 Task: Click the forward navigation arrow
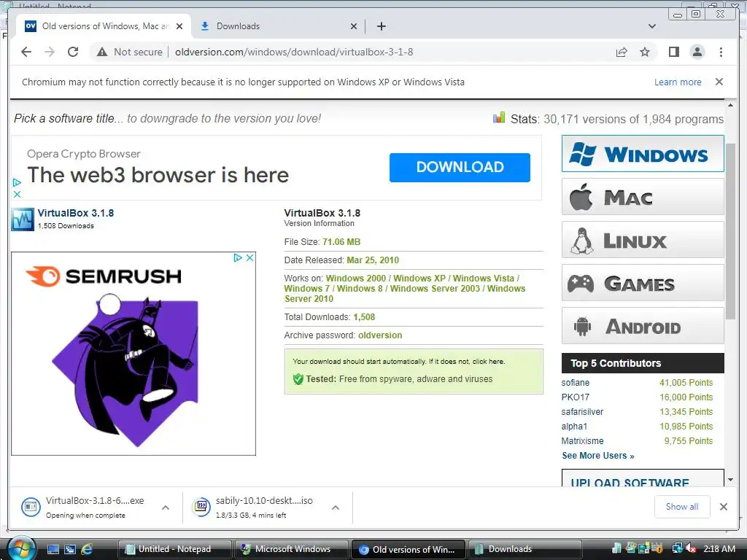pos(50,52)
